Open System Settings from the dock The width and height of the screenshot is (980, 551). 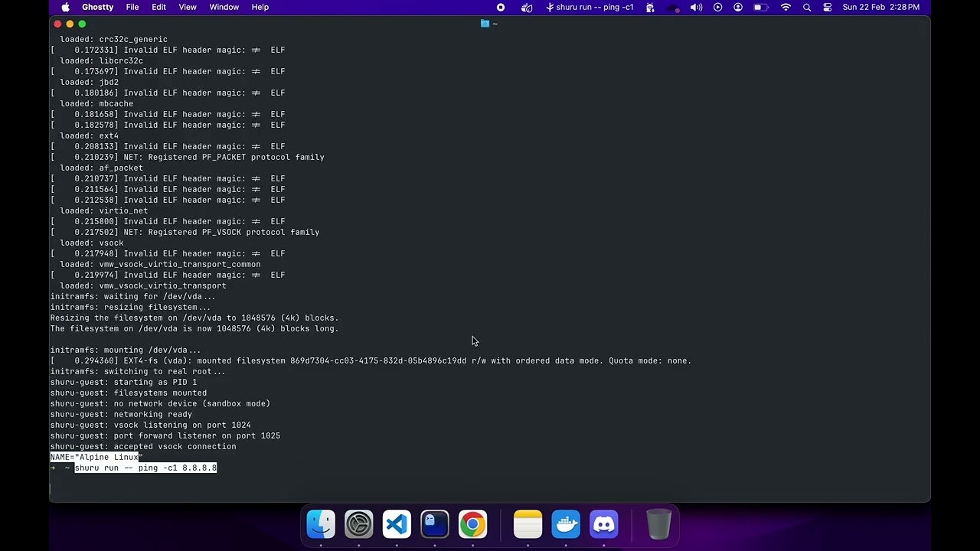pyautogui.click(x=358, y=524)
